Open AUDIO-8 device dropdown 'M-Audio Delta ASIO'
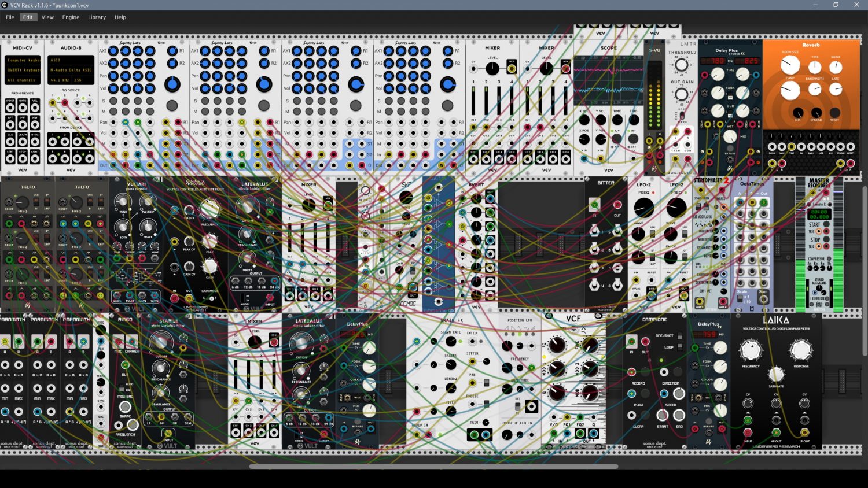This screenshot has height=488, width=868. click(x=71, y=70)
